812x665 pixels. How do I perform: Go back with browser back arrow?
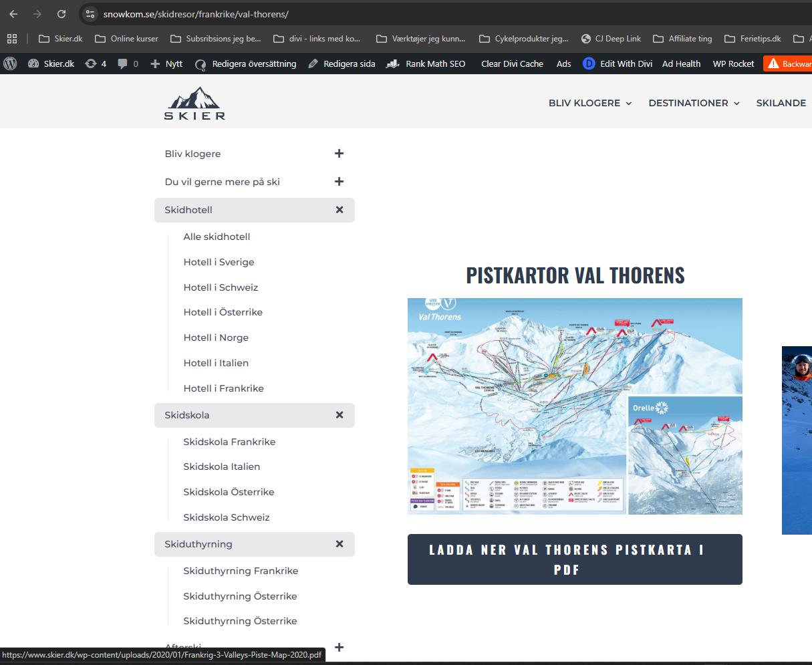[x=13, y=14]
